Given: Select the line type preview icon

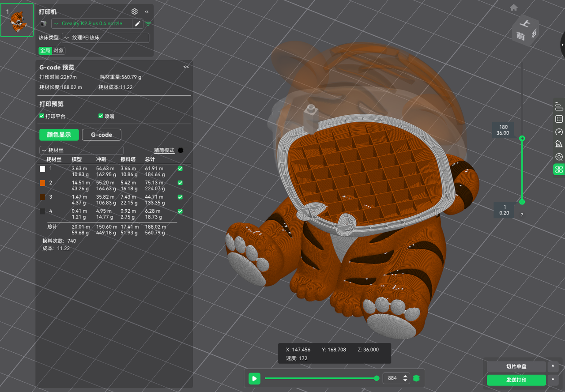Looking at the screenshot, I should click(559, 106).
